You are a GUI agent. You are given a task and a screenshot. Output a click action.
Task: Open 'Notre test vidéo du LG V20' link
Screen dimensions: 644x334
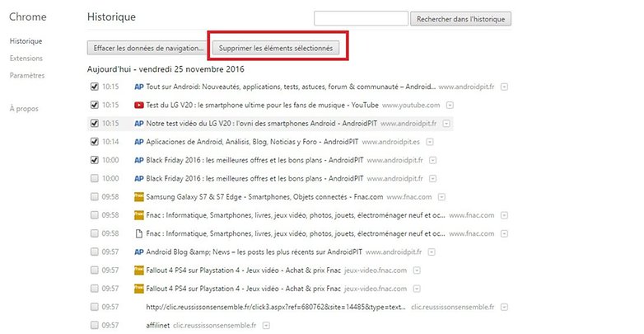[x=262, y=124]
